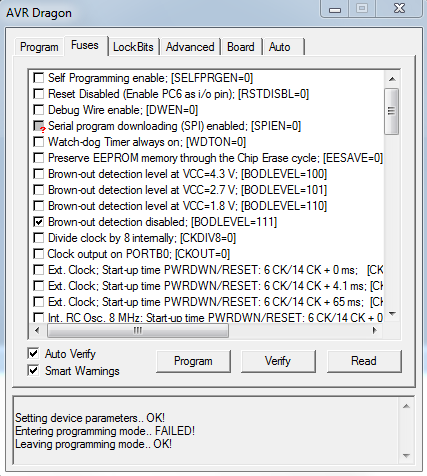Click the Read button to read fuses
Image resolution: width=427 pixels, height=476 pixels.
click(364, 361)
